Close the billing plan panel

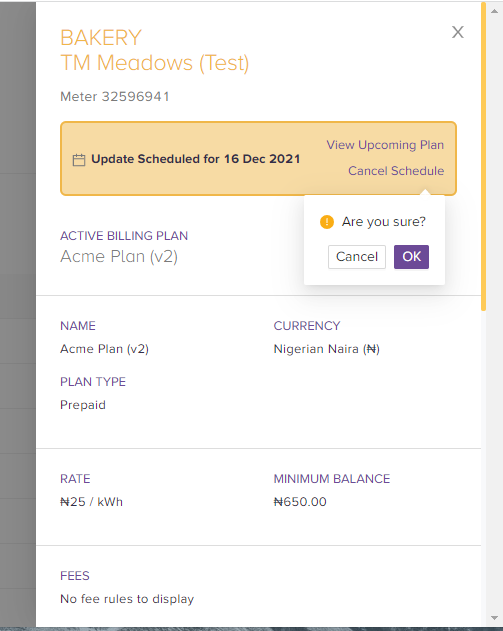(458, 32)
